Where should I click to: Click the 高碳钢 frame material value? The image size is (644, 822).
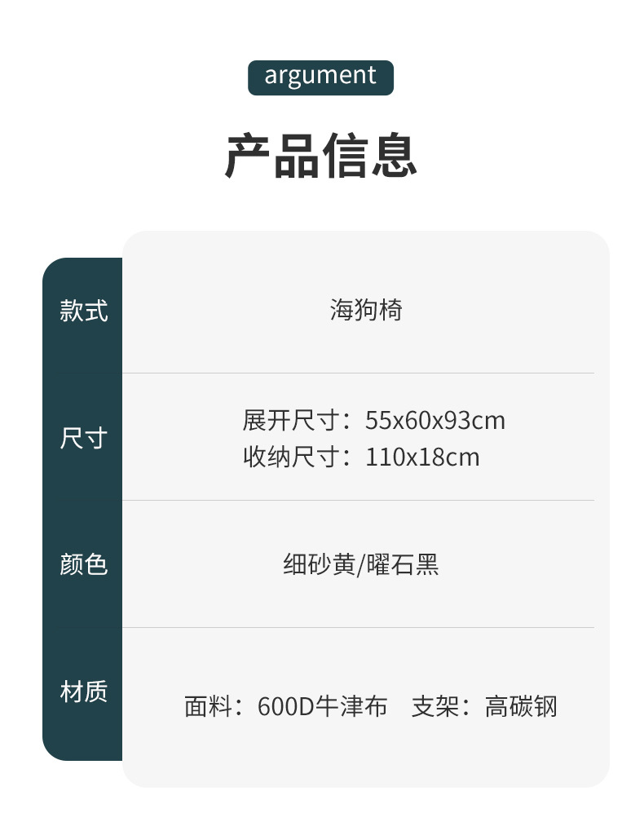(x=521, y=706)
